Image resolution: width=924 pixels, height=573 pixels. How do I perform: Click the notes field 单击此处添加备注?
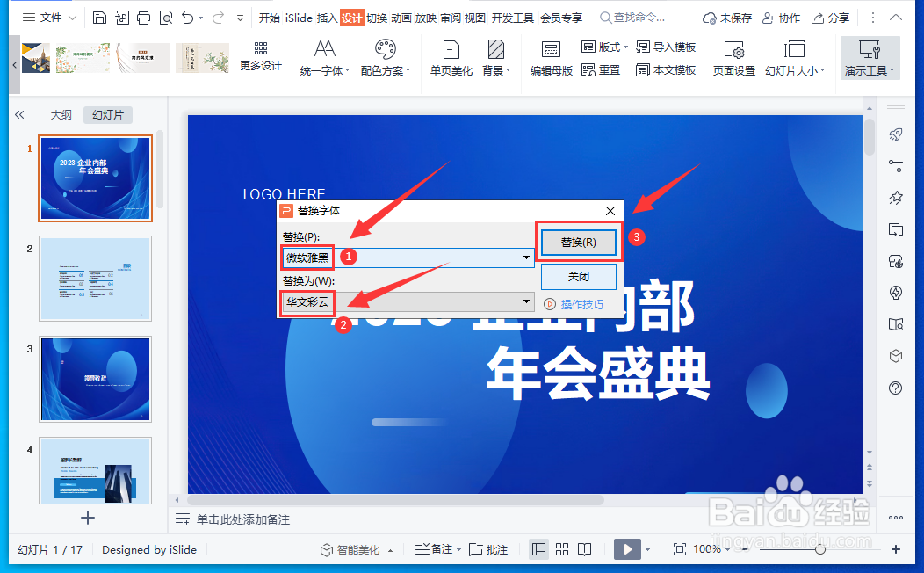click(x=242, y=519)
